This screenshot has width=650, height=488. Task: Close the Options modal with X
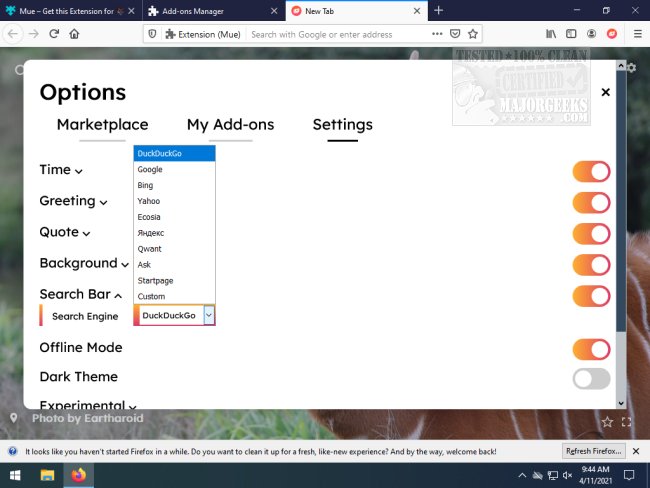point(605,92)
